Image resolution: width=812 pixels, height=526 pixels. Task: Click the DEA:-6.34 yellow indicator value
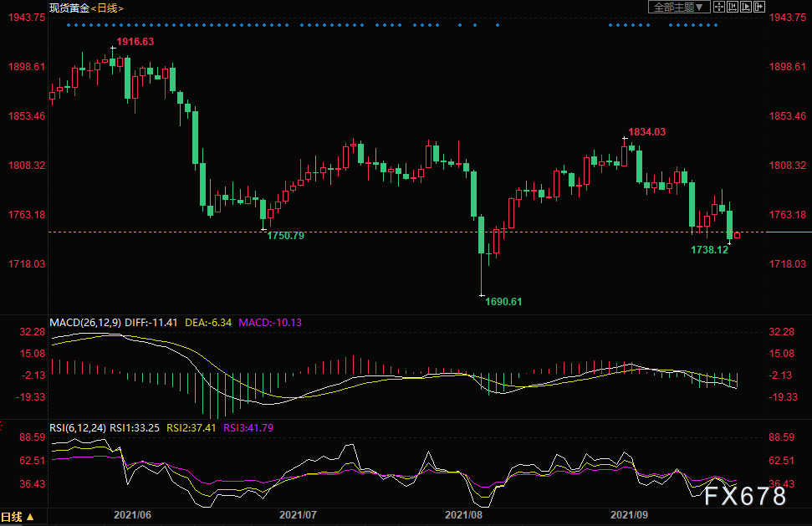pyautogui.click(x=208, y=323)
